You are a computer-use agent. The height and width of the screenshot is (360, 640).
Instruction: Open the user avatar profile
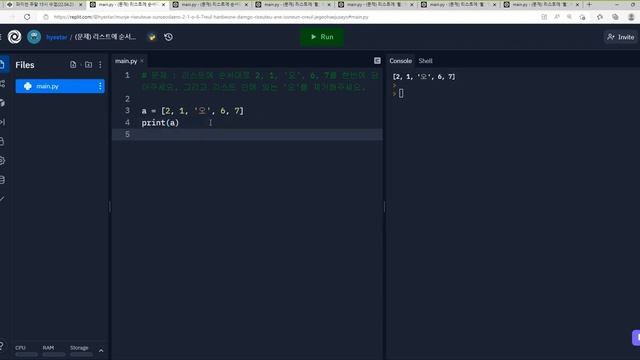(34, 37)
